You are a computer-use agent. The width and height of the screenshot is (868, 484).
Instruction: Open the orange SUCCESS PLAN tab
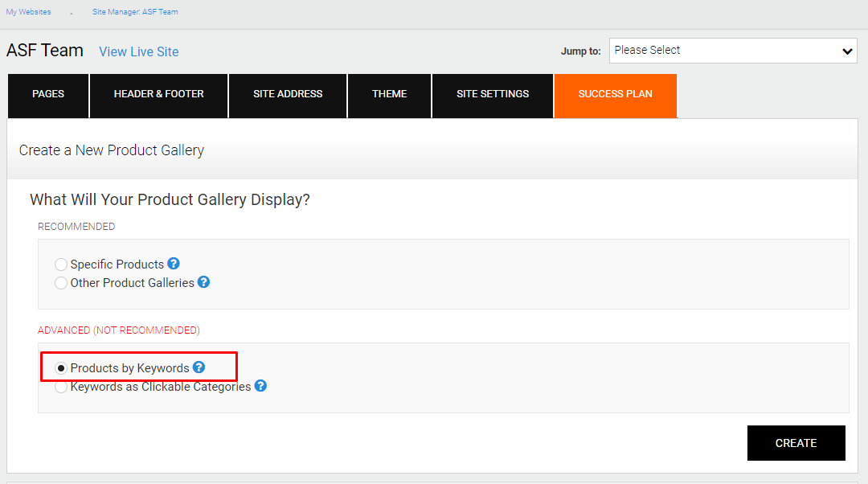point(616,95)
